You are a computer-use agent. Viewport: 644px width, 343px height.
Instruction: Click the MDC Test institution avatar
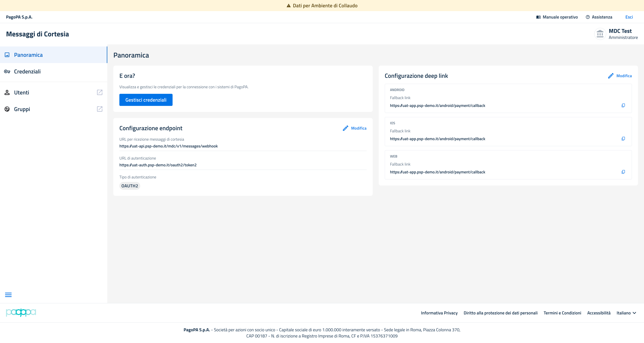pyautogui.click(x=600, y=34)
